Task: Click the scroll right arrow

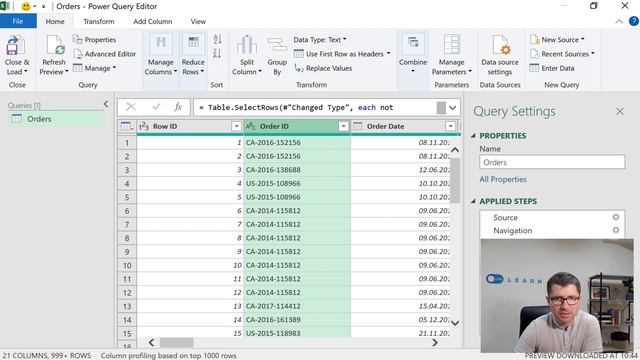Action: pyautogui.click(x=435, y=342)
